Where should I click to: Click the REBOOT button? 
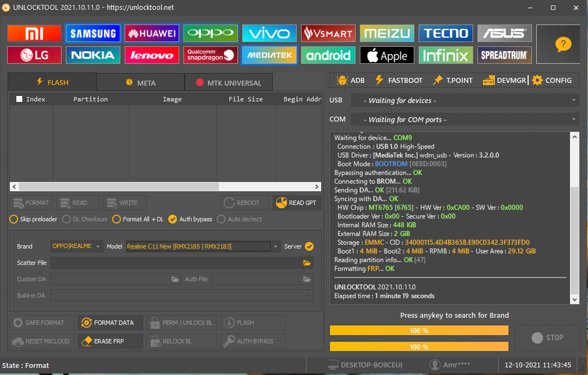click(245, 203)
